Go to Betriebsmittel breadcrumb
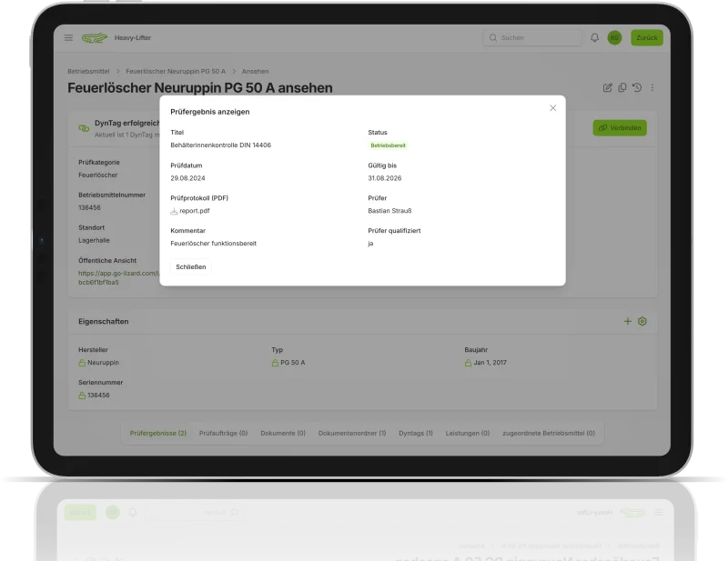This screenshot has width=728, height=561. pyautogui.click(x=90, y=71)
